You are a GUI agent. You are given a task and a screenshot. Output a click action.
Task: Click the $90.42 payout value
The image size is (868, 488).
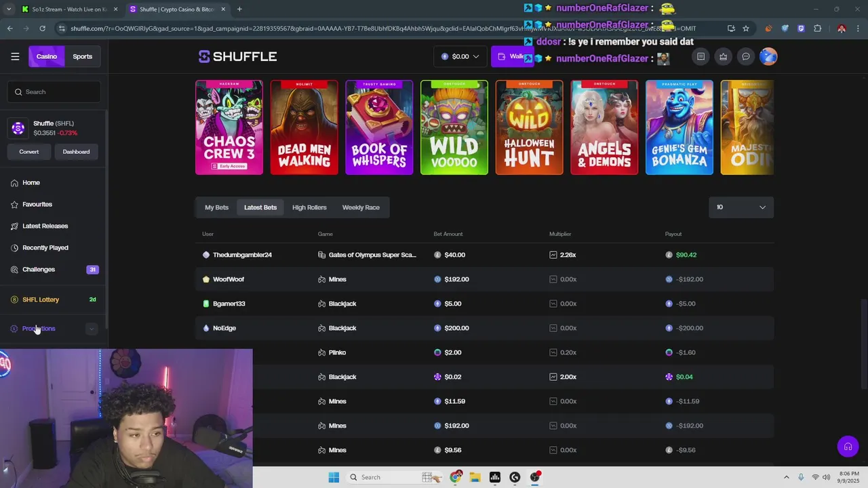[x=686, y=255]
